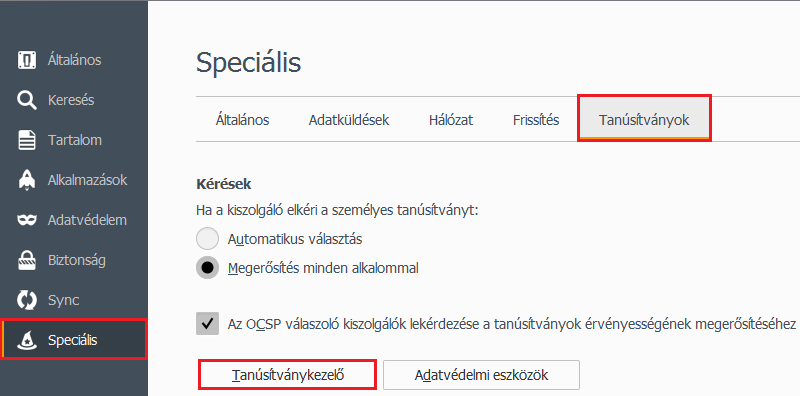
Task: Select the Tanúsítványok tab
Action: pyautogui.click(x=644, y=119)
